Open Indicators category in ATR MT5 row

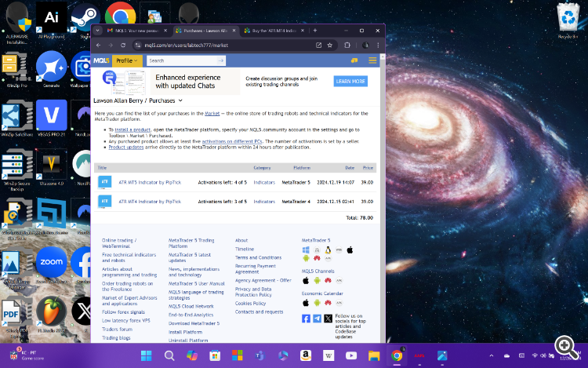click(x=264, y=182)
